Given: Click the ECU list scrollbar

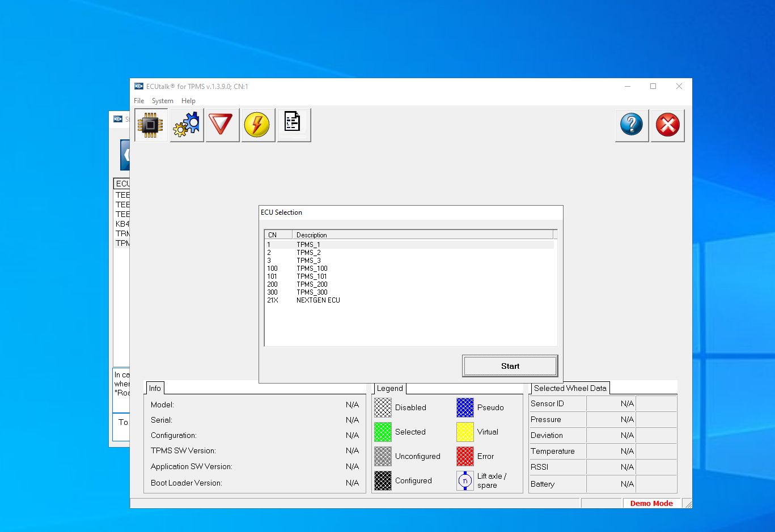Looking at the screenshot, I should 555,289.
